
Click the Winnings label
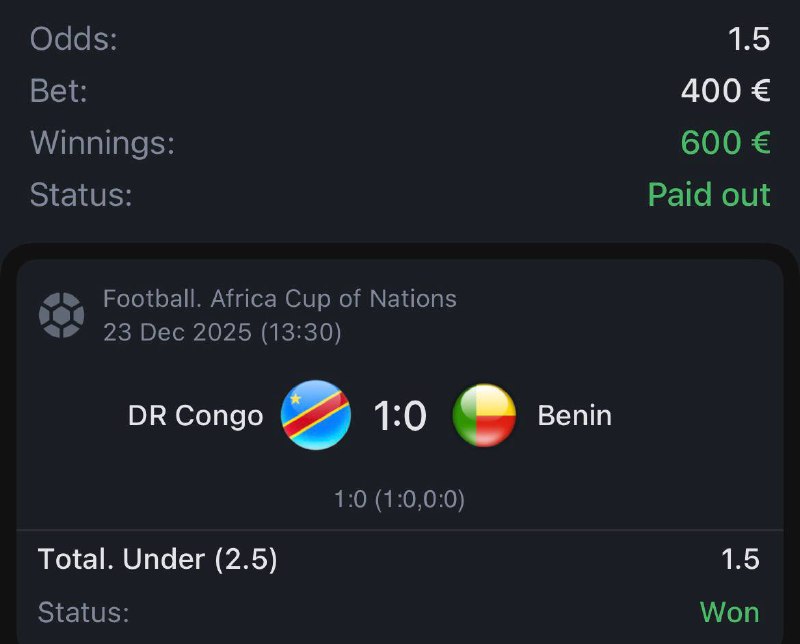(x=102, y=143)
